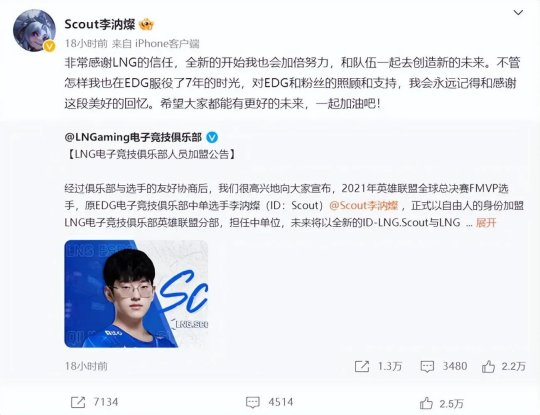
Task: Click the Scout李汭燦 username link
Action: 100,24
